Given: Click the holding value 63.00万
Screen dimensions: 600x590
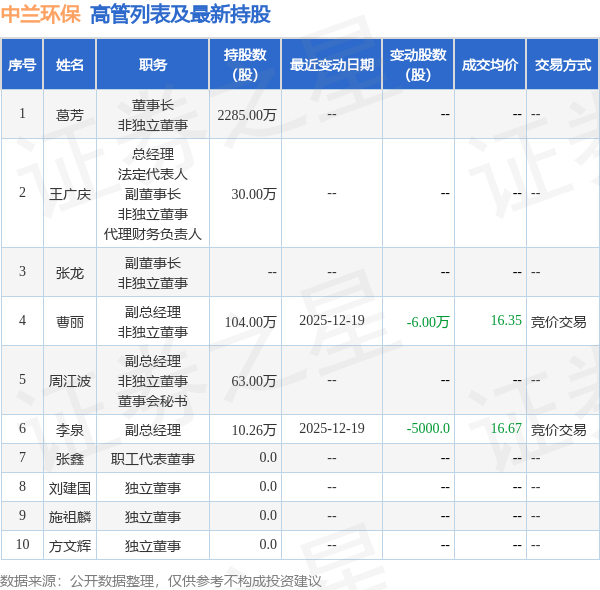Looking at the screenshot, I should (x=254, y=381).
